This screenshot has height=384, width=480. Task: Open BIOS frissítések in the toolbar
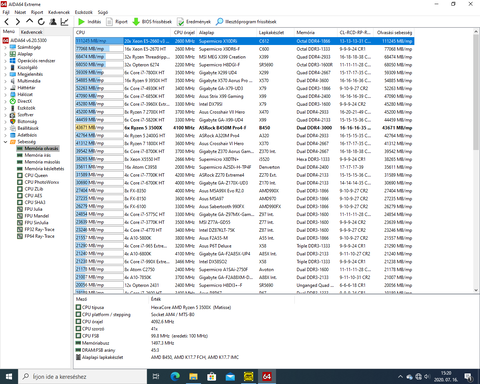(152, 22)
